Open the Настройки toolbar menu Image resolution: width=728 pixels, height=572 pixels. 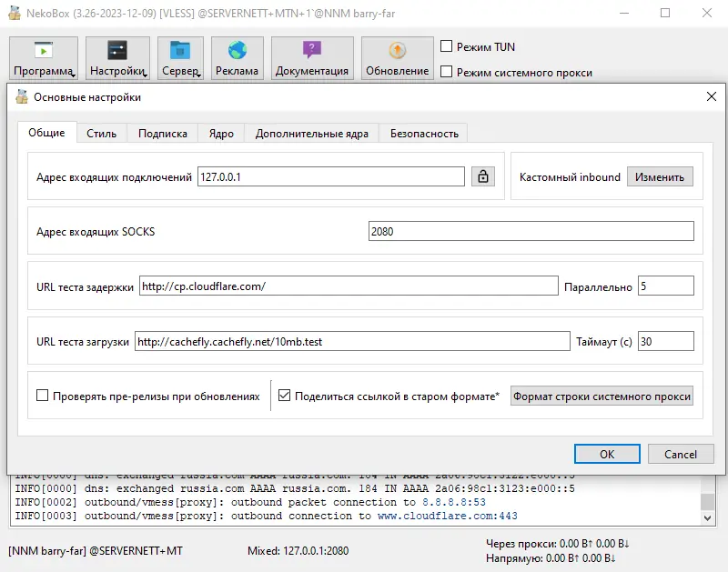point(118,58)
